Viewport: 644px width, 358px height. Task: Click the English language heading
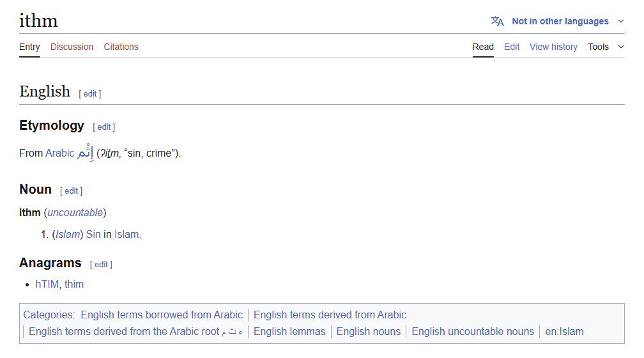(x=45, y=91)
